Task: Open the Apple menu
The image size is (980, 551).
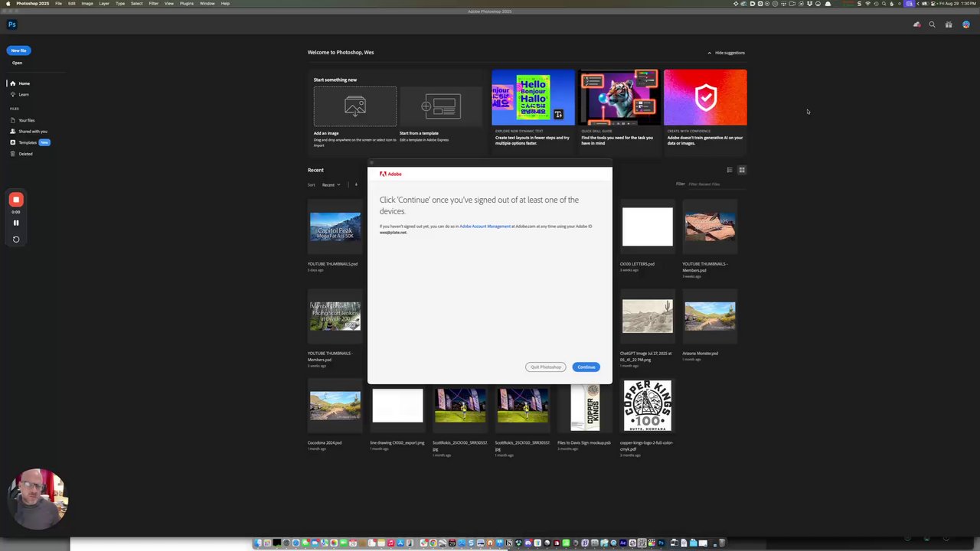Action: [8, 4]
